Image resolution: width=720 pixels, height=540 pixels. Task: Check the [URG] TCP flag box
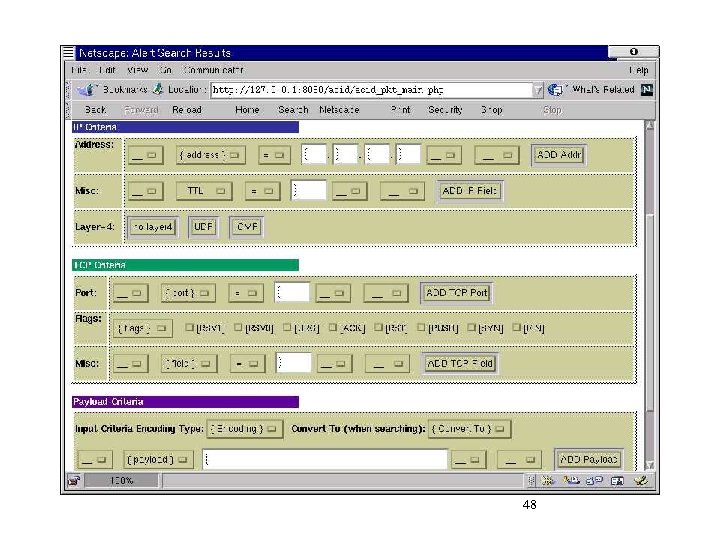coord(287,327)
